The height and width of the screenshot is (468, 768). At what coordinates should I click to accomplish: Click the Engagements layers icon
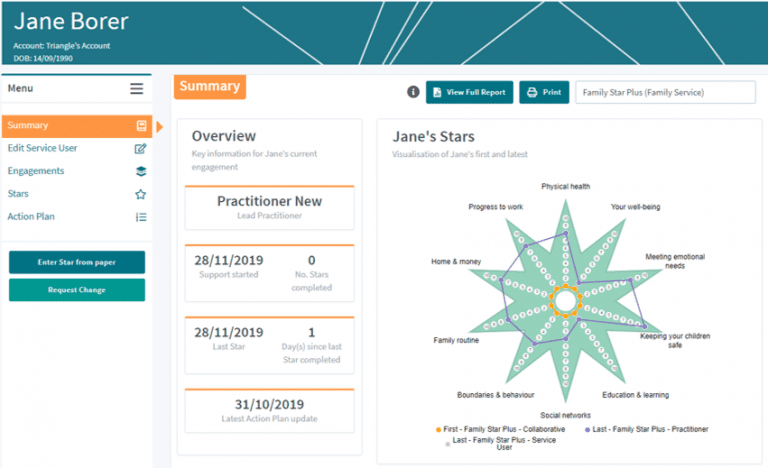point(141,171)
